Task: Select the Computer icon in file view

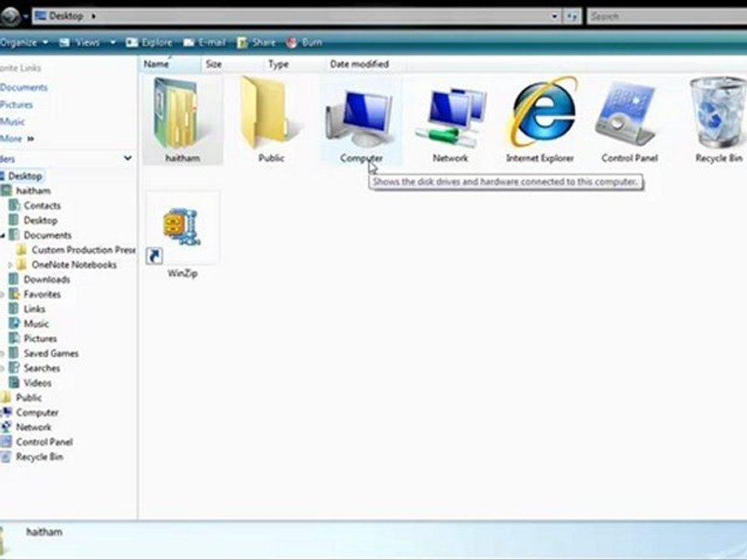Action: [360, 118]
